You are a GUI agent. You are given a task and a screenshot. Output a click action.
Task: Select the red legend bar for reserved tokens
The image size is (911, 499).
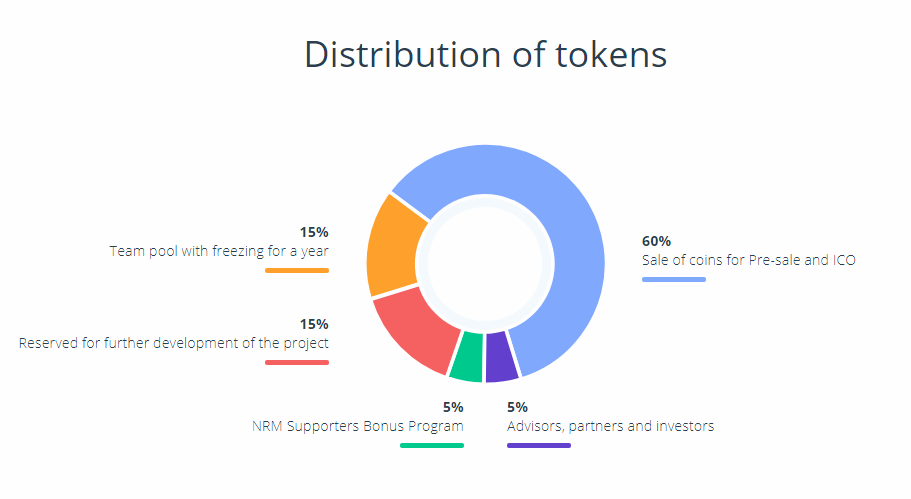[x=297, y=362]
